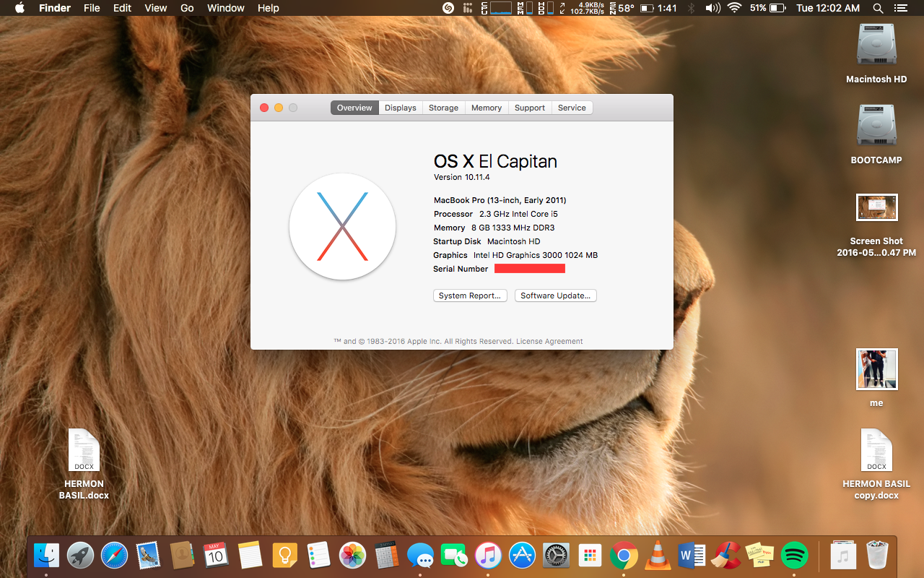
Task: Switch to the Displays tab
Action: (401, 108)
